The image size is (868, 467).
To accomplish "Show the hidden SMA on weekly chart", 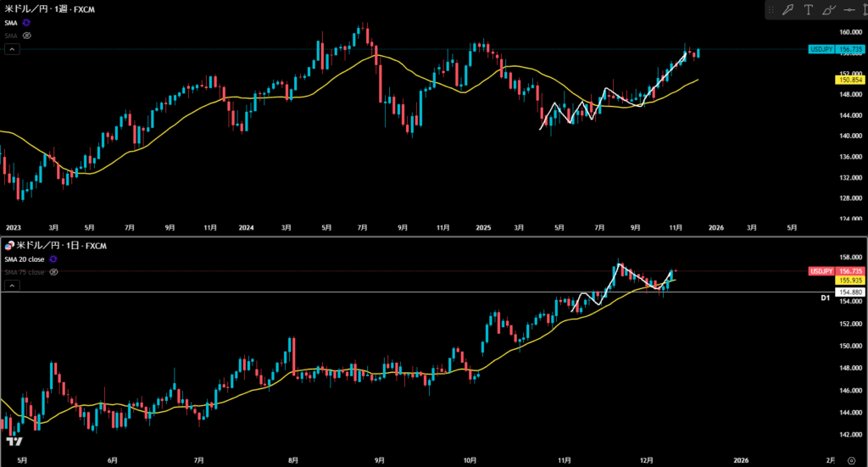I will (26, 36).
